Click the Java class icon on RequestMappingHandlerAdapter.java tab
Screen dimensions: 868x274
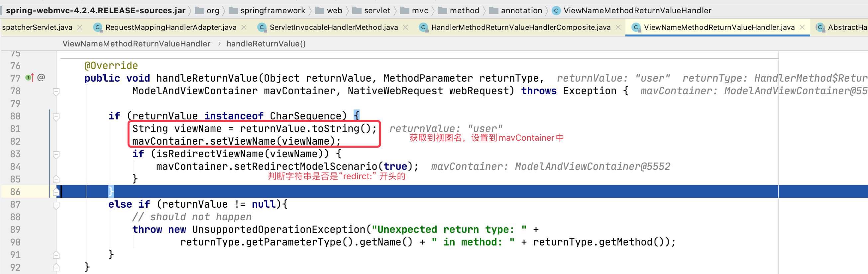point(98,27)
